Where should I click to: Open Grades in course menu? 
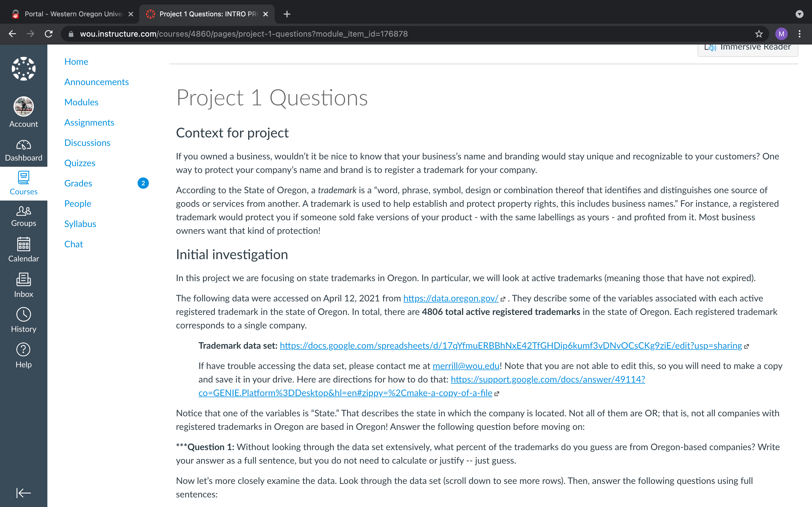coord(78,183)
